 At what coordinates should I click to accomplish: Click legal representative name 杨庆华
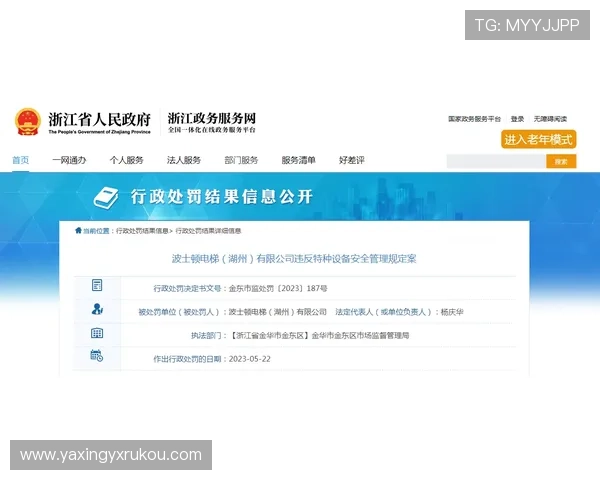[452, 312]
